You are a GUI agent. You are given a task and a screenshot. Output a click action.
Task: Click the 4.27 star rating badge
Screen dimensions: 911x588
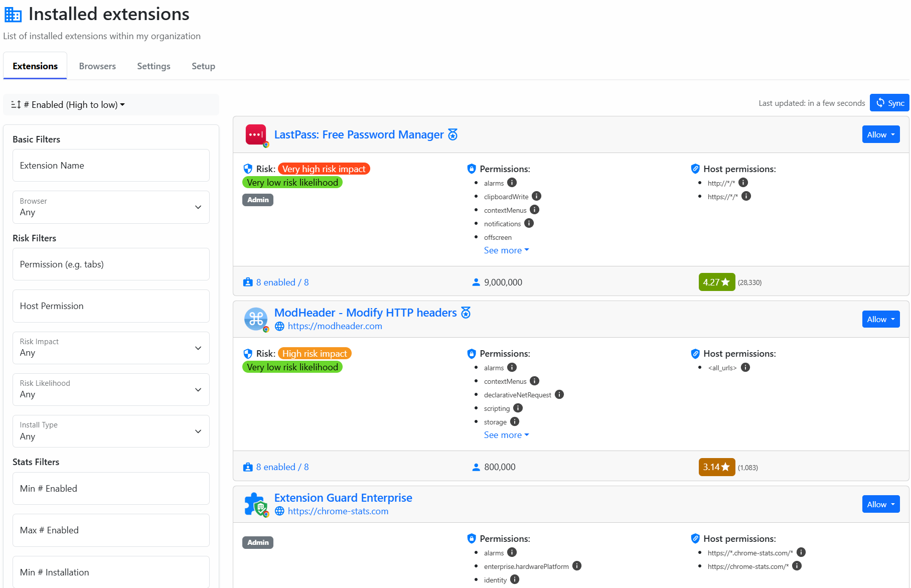click(x=716, y=282)
